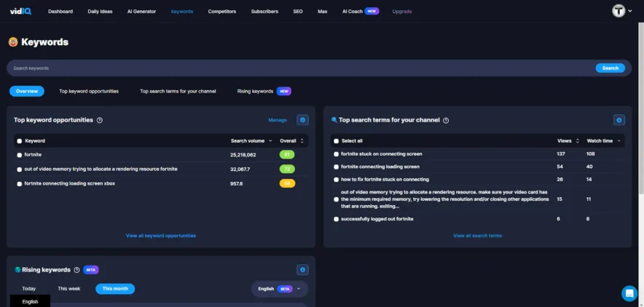The image size is (644, 307).
Task: Expand the account menu chevron
Action: pyautogui.click(x=630, y=11)
